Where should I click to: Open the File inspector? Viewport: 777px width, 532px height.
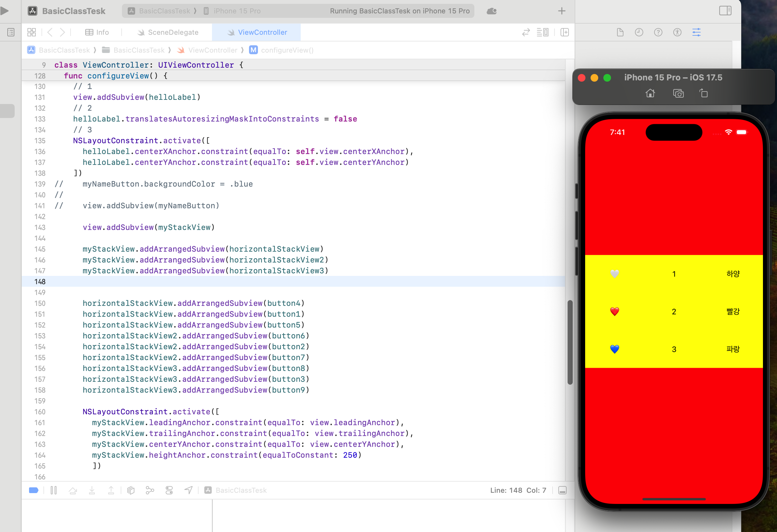(x=620, y=33)
